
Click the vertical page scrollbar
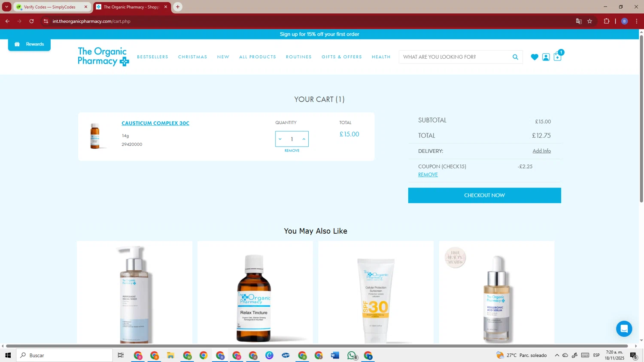[641, 118]
